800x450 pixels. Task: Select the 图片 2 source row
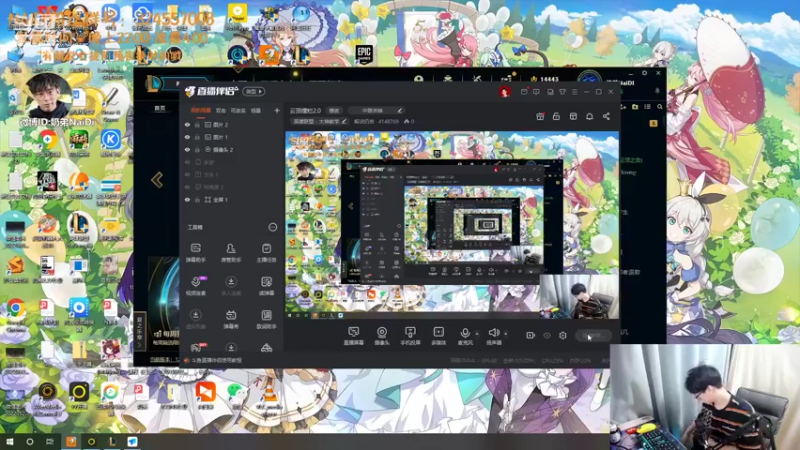pyautogui.click(x=232, y=124)
